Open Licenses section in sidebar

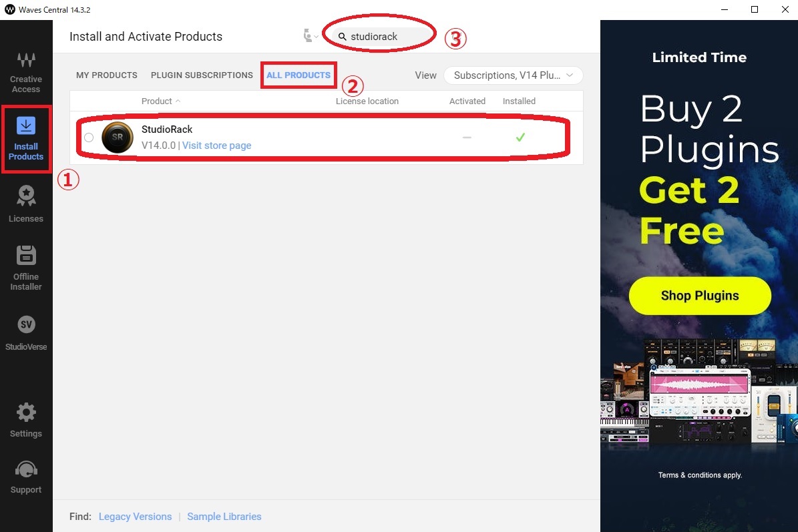(x=26, y=204)
